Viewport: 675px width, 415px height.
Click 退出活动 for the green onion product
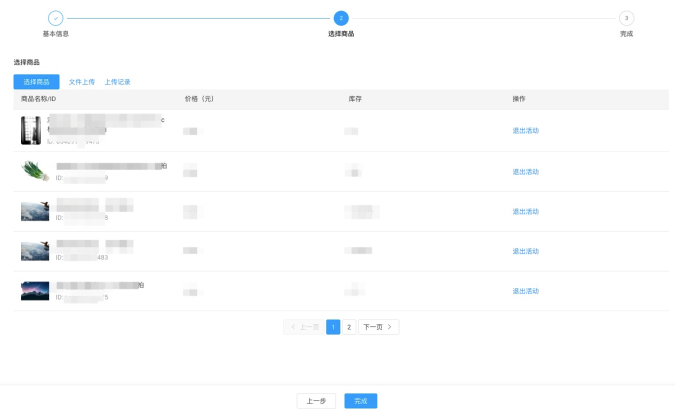point(525,171)
